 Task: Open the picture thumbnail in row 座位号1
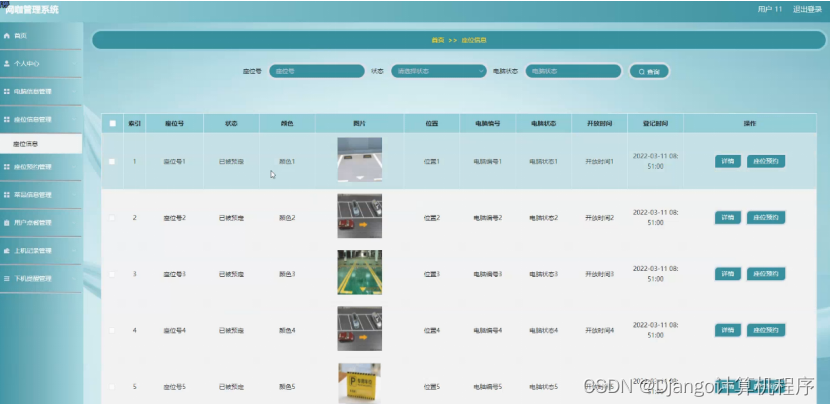tap(359, 160)
